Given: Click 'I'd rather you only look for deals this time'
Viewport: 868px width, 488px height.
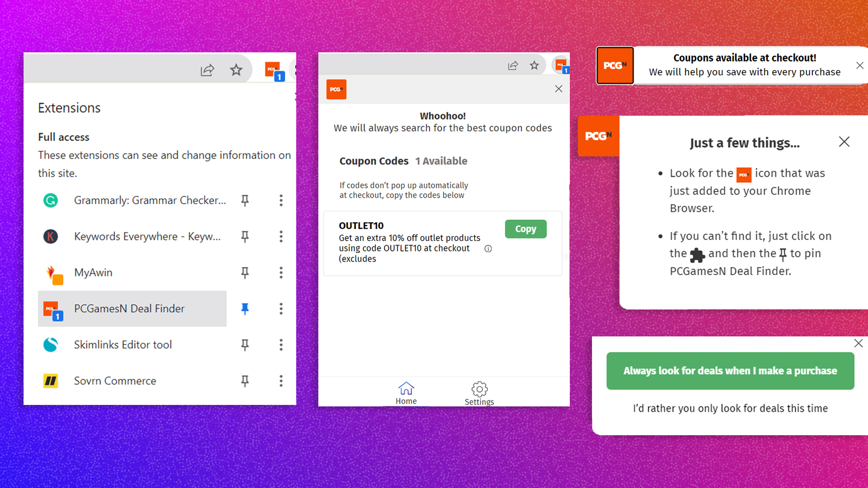Looking at the screenshot, I should [730, 408].
